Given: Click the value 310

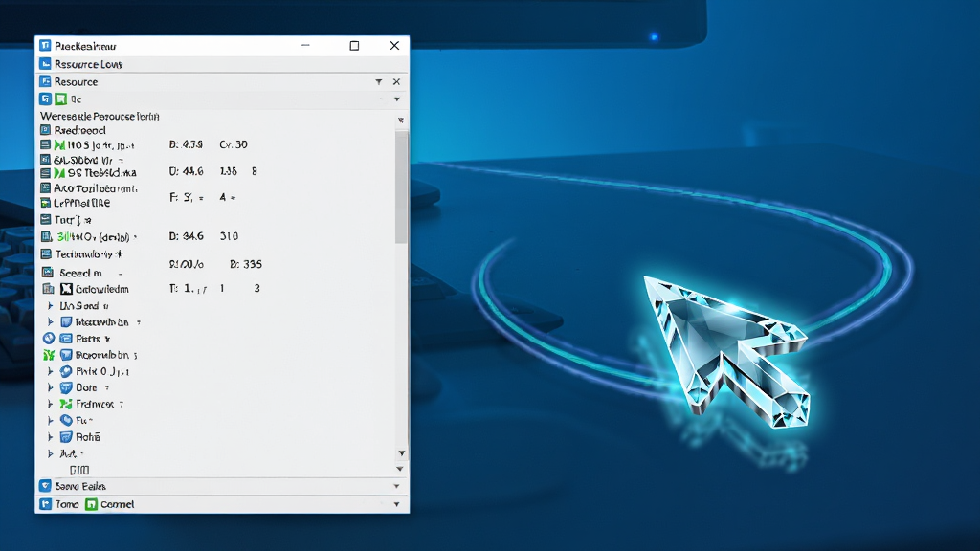Looking at the screenshot, I should click(x=229, y=236).
